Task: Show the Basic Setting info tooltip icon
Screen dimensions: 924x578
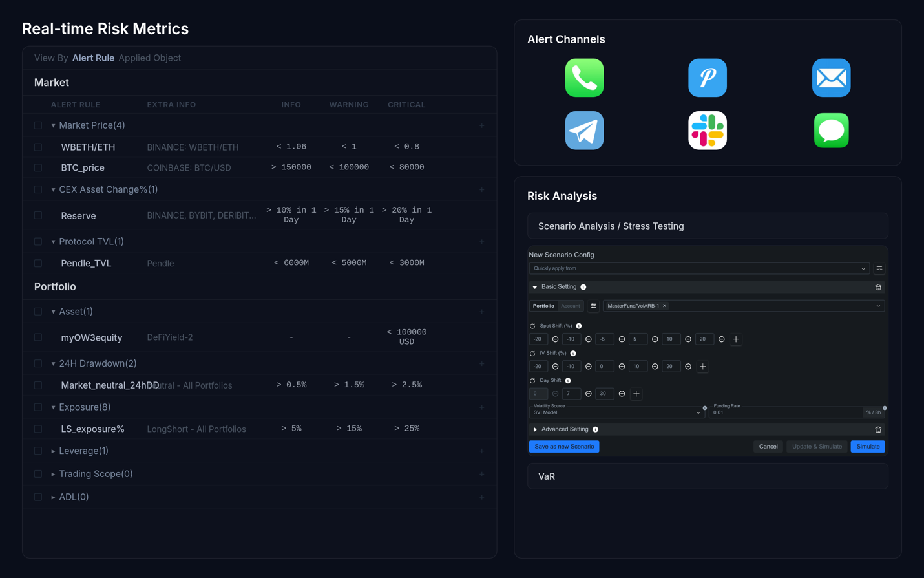Action: click(583, 287)
